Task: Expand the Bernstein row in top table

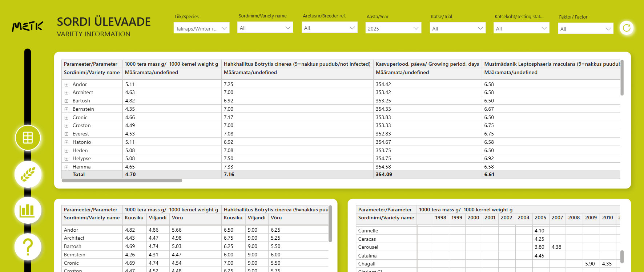Action: click(x=67, y=109)
